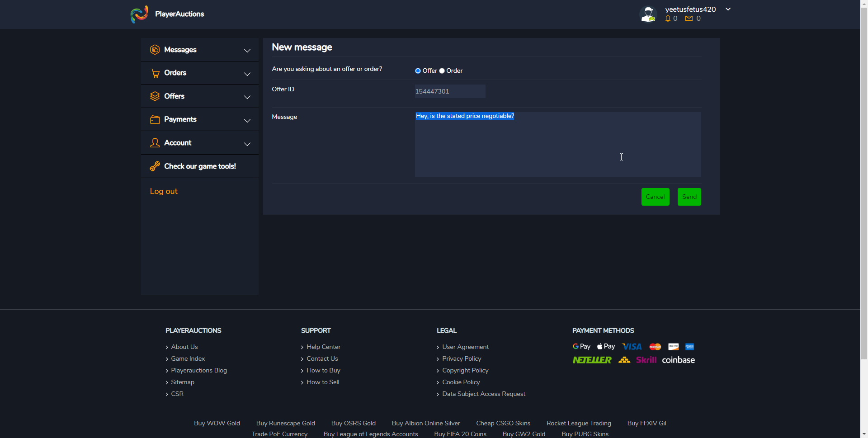This screenshot has height=438, width=868.
Task: Click the Offers stacked layers icon
Action: 155,96
